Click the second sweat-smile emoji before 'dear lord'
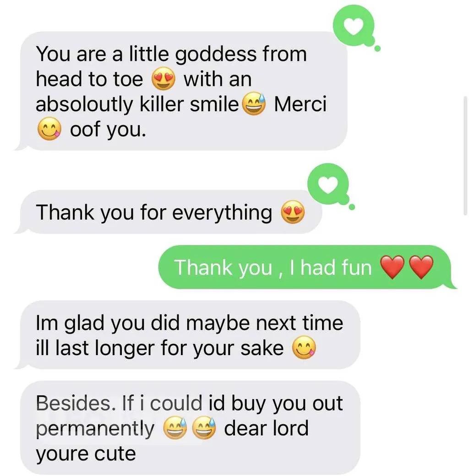Image resolution: width=469 pixels, height=476 pixels. (x=204, y=428)
